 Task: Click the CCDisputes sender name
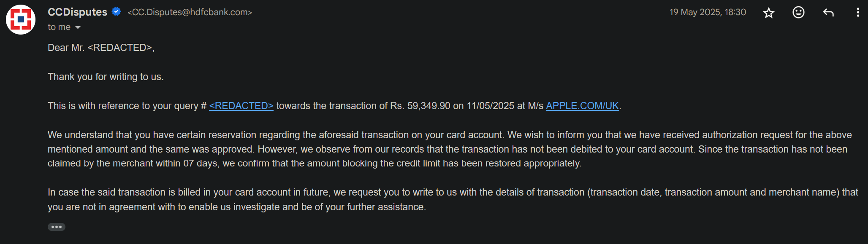(x=78, y=12)
